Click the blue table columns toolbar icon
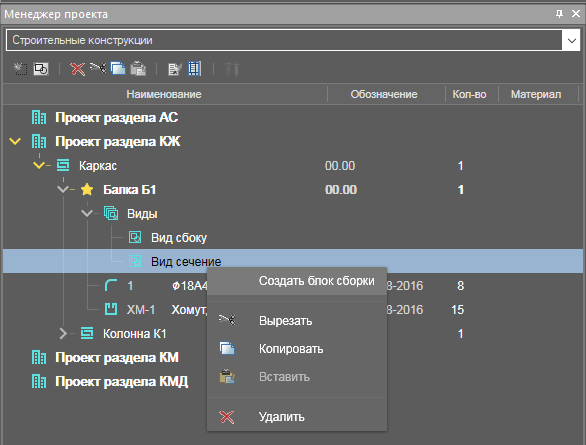Screen dimensions: 586x445 [195, 69]
